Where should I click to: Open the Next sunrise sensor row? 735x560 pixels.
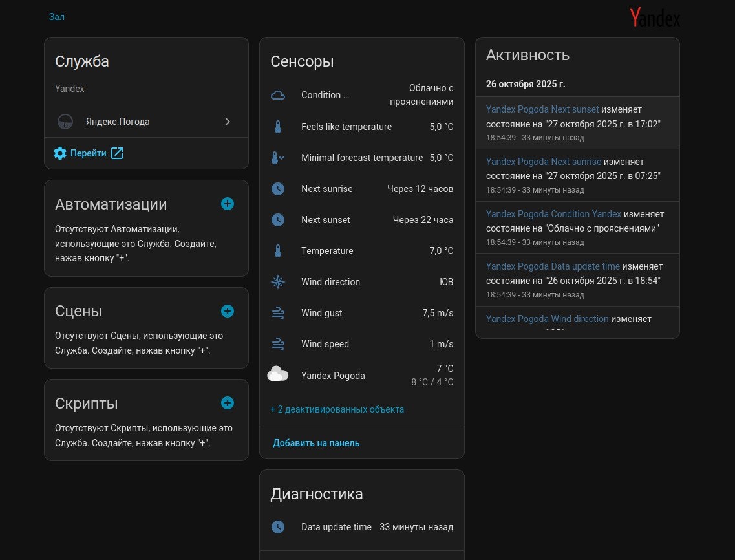[x=361, y=189]
